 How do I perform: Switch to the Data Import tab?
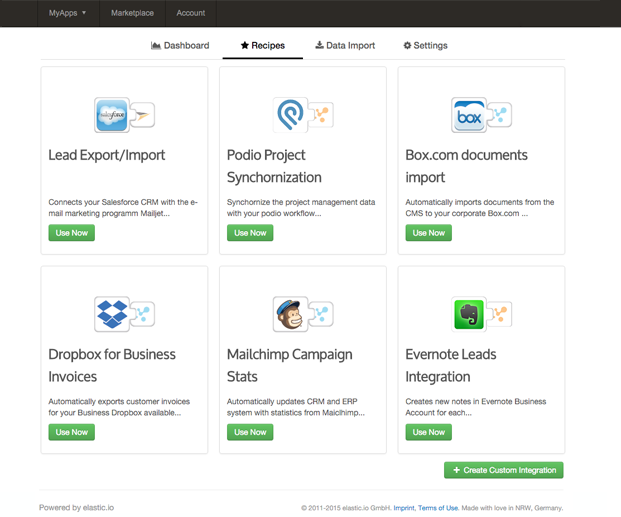[x=345, y=46]
